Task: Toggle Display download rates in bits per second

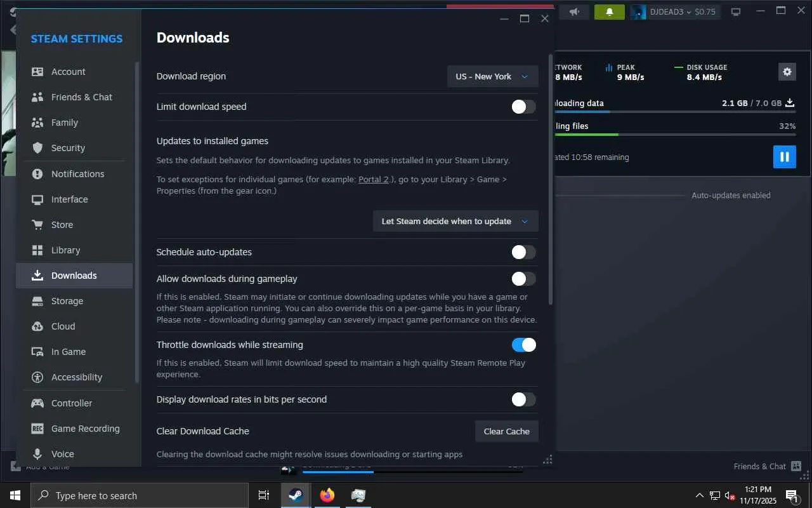Action: pyautogui.click(x=524, y=399)
